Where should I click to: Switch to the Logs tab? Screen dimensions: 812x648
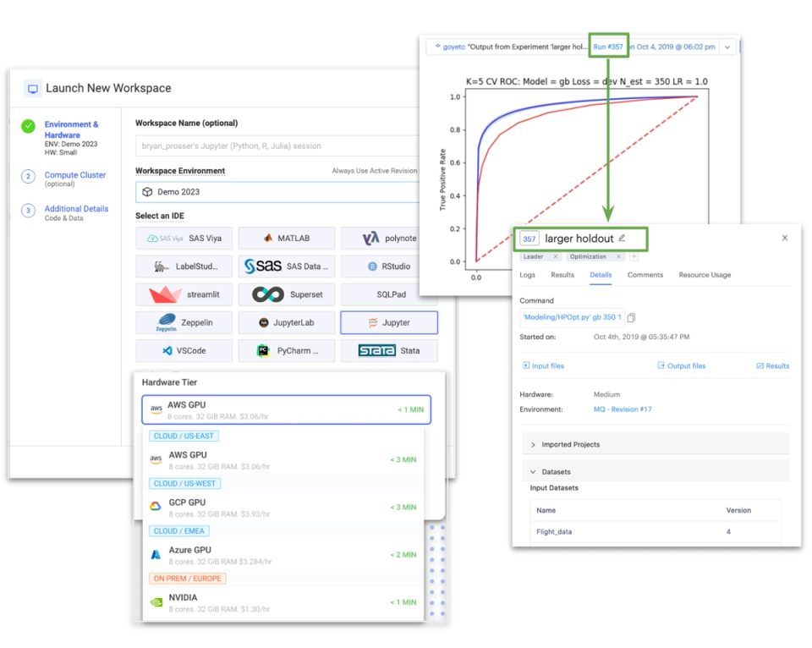point(527,275)
